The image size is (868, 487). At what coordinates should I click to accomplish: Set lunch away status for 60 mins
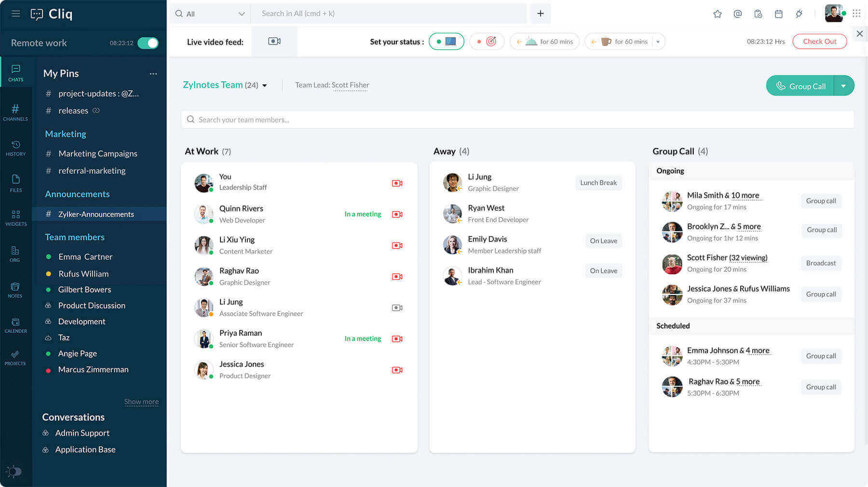coord(544,42)
